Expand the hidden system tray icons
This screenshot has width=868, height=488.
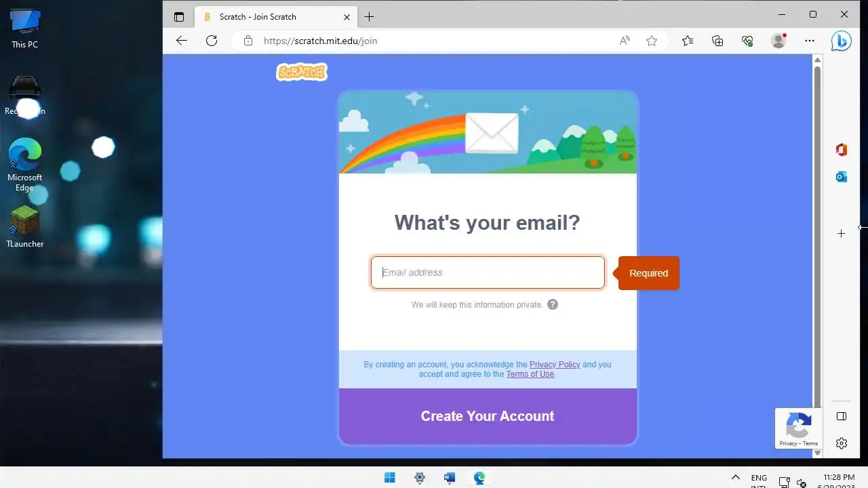tap(736, 478)
